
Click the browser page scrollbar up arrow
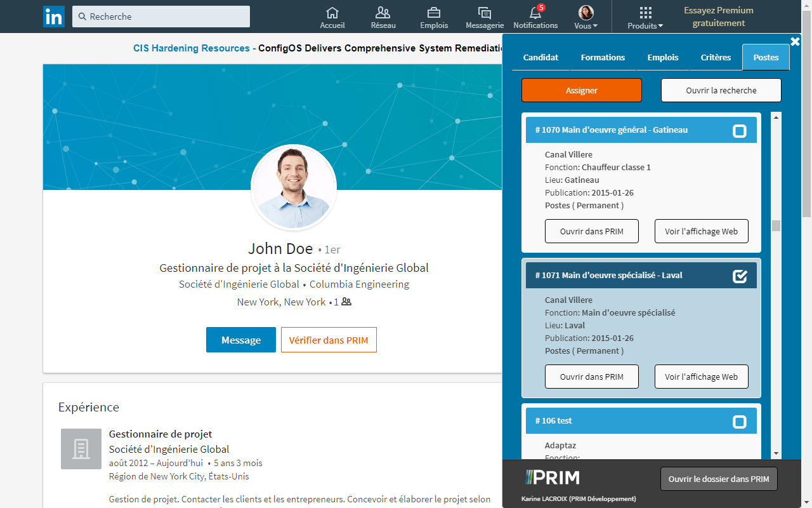pyautogui.click(x=807, y=5)
